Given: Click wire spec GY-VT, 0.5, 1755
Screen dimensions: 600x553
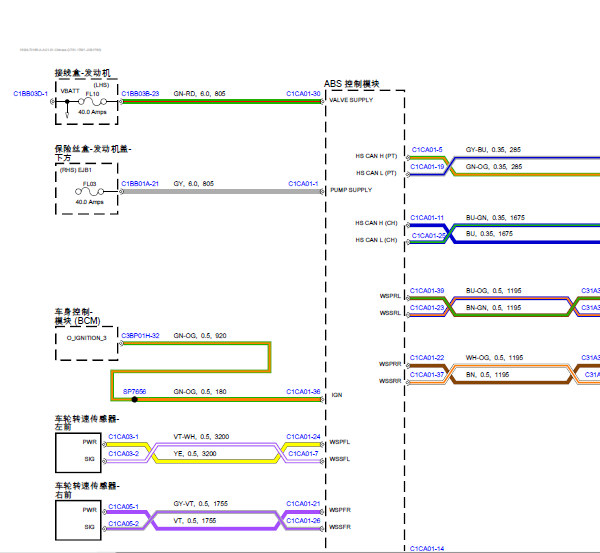Looking at the screenshot, I should 201,504.
